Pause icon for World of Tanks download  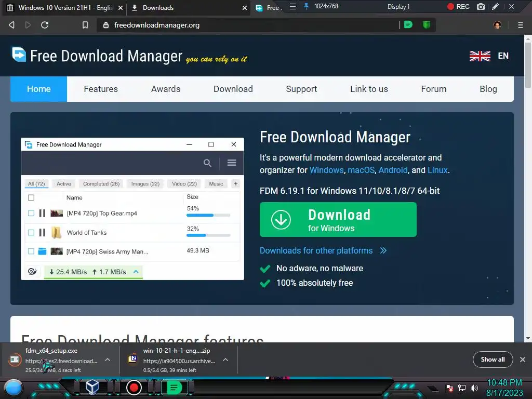tap(42, 232)
